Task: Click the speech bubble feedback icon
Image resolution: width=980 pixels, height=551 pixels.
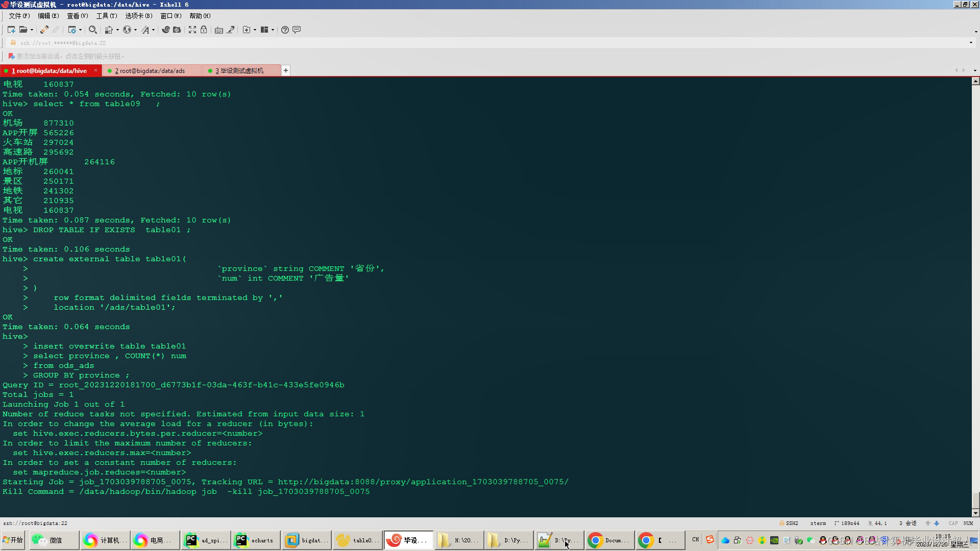Action: pos(297,30)
